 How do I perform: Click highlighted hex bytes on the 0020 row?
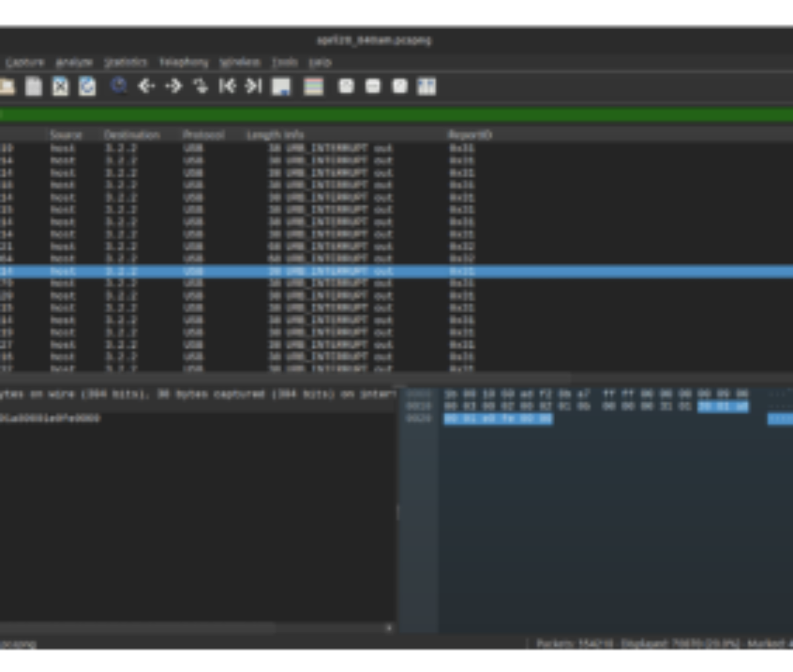(x=498, y=419)
